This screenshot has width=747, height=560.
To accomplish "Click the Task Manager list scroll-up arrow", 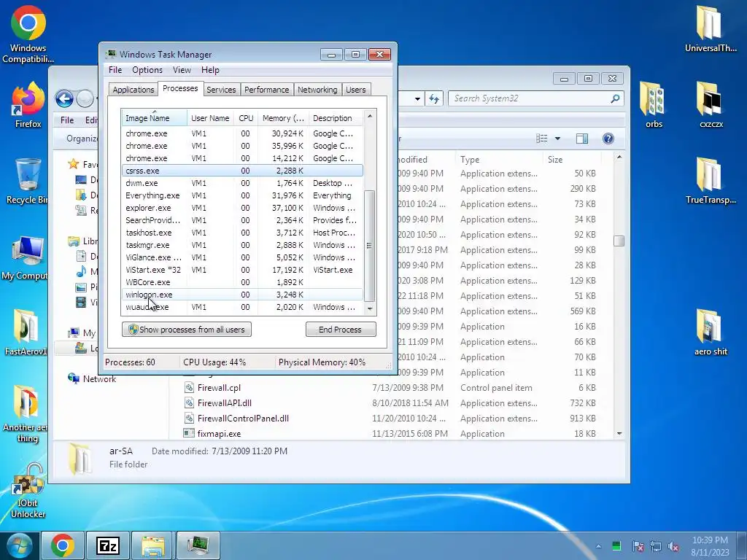I will tap(370, 116).
